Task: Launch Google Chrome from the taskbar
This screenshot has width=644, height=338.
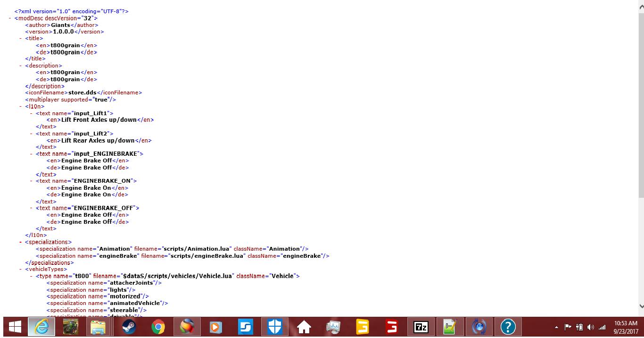Action: [x=158, y=327]
